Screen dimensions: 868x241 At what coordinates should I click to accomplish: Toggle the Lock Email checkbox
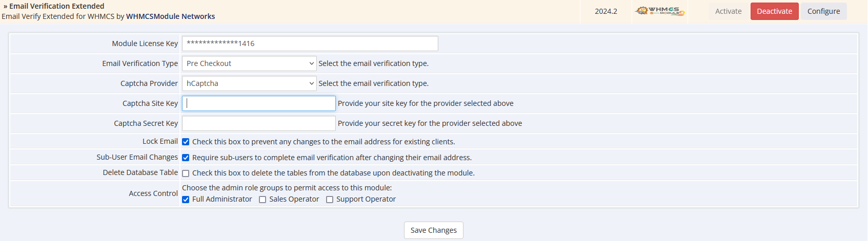(x=186, y=142)
